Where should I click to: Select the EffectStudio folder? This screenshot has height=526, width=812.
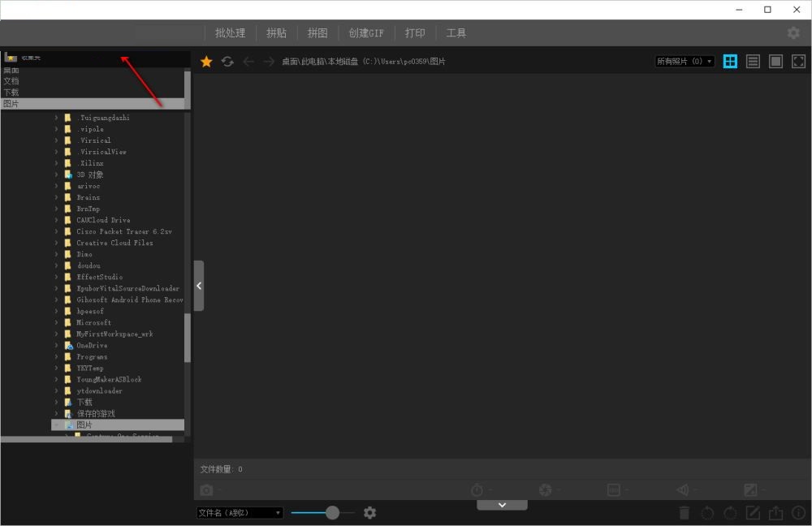pos(100,277)
